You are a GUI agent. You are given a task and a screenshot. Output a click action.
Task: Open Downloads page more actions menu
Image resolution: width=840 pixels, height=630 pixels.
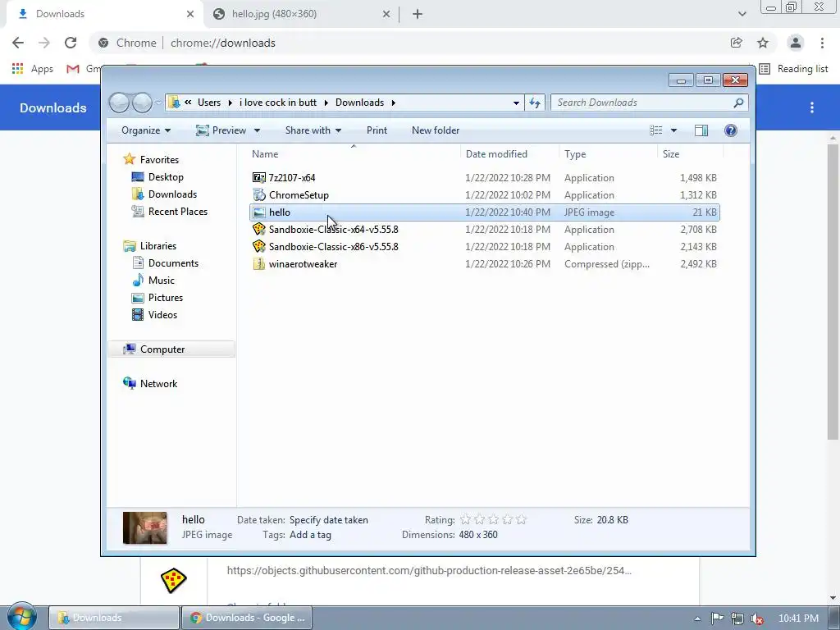[812, 107]
